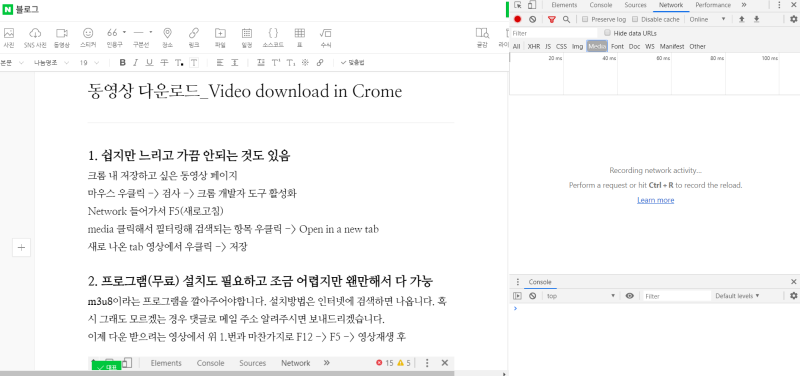
Task: Open the DevTools three-dot customize menu
Action: tap(779, 5)
